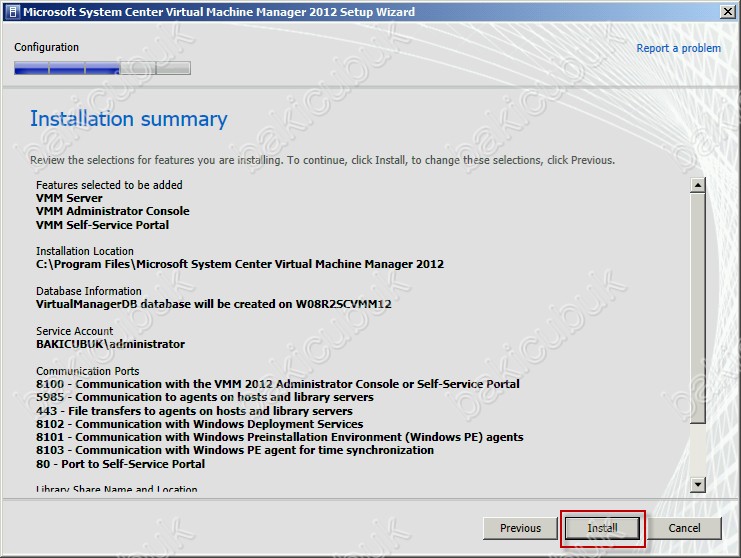Click the port 80 Self-Service Portal line
Viewport: 741px width, 558px height.
pos(120,464)
